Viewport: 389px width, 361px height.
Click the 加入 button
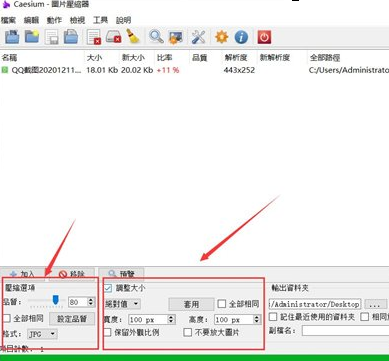(23, 274)
